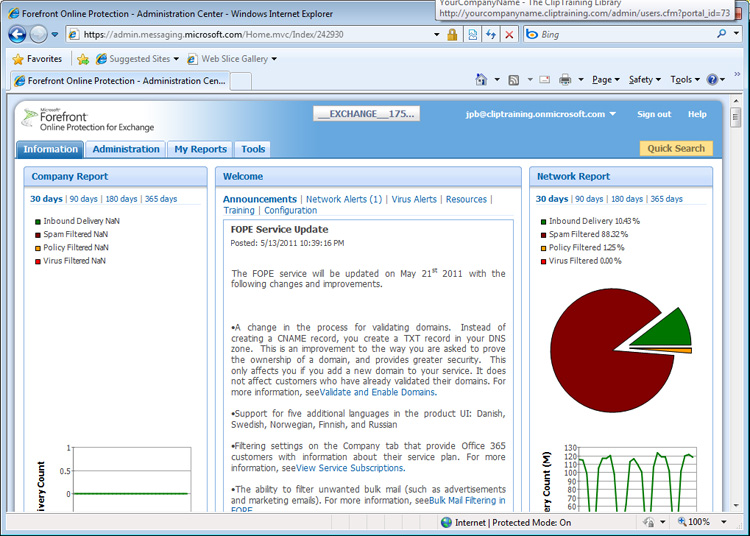Select 365 days in Network Report
The image size is (750, 536).
[x=666, y=199]
